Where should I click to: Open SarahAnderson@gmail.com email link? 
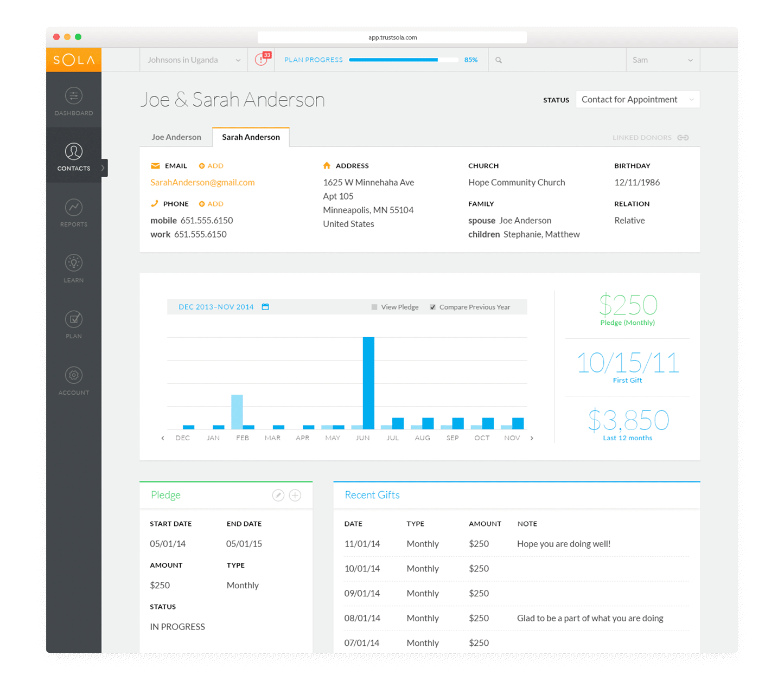(202, 182)
